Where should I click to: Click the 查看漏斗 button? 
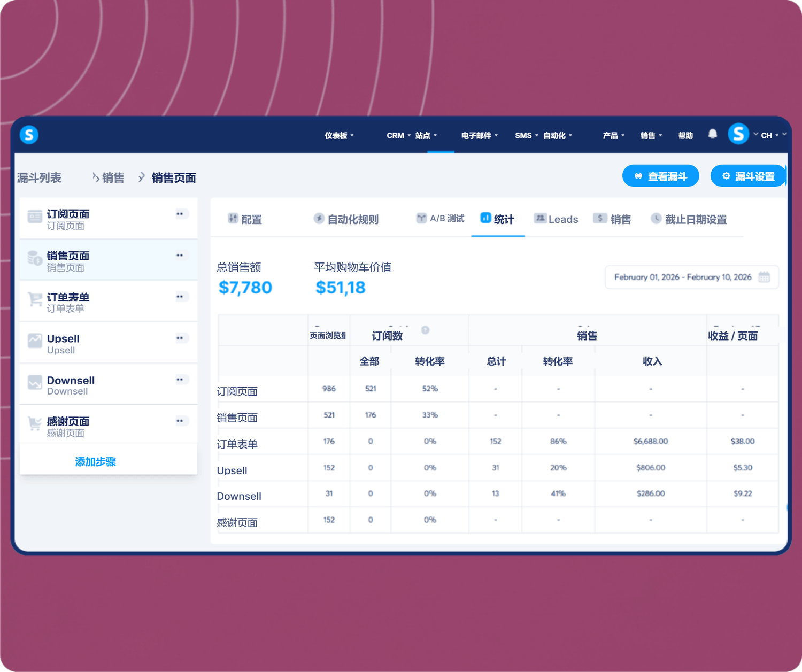[661, 176]
